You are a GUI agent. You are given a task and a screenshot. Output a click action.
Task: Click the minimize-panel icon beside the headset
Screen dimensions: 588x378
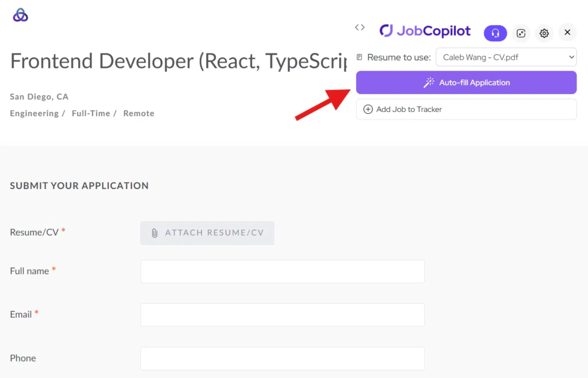[521, 33]
